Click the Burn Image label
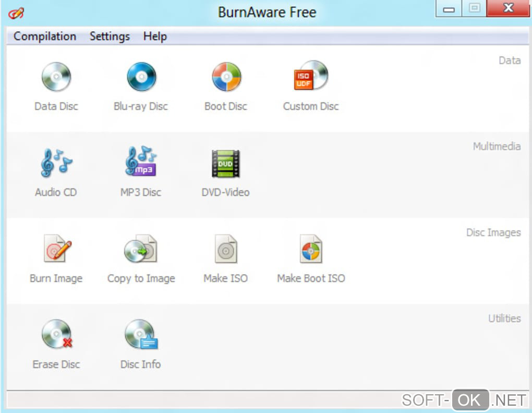Viewport: 532px width, 413px height. click(x=56, y=278)
